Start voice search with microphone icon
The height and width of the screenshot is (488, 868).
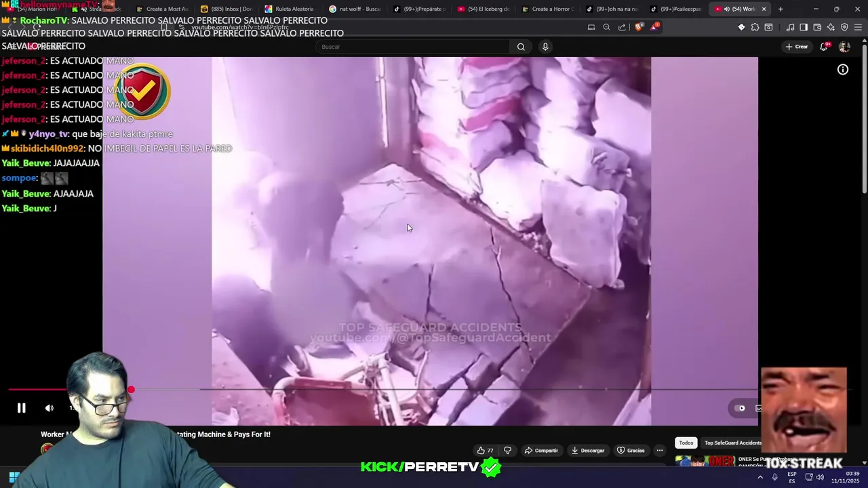tap(545, 47)
